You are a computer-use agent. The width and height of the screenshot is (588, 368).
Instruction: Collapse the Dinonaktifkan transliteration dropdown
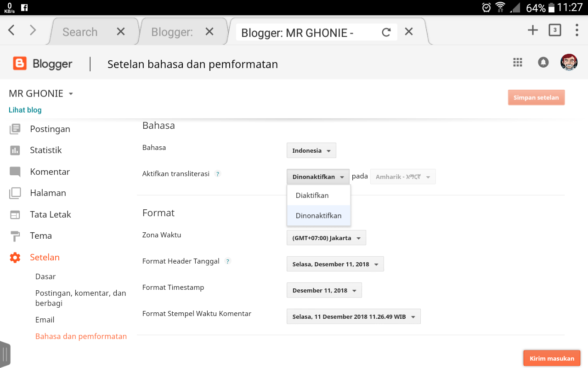[318, 177]
